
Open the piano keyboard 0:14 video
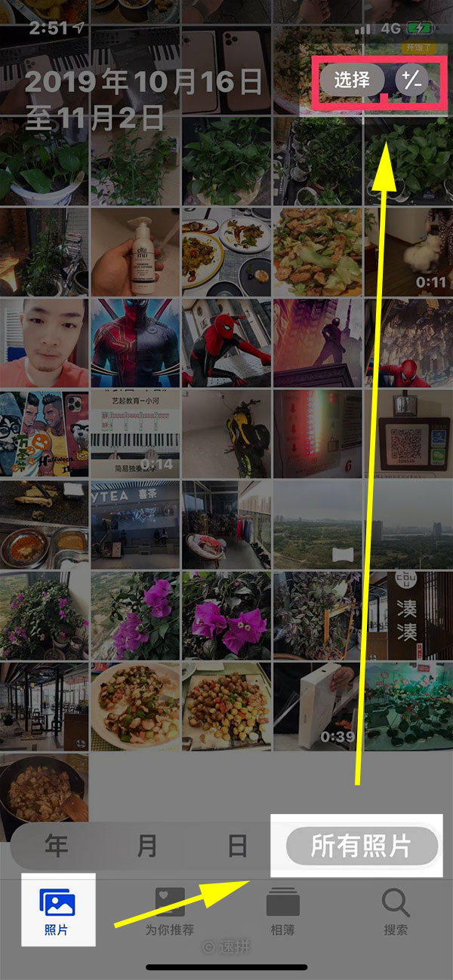pyautogui.click(x=134, y=433)
